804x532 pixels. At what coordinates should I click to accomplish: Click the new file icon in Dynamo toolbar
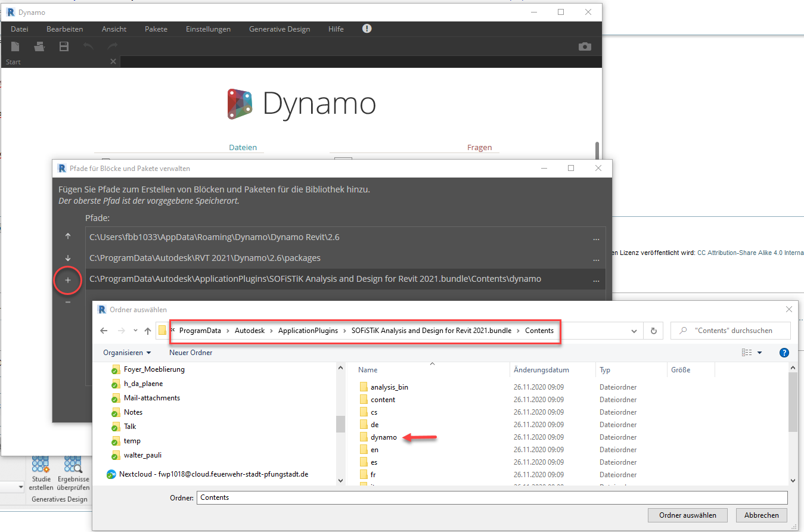[x=15, y=46]
